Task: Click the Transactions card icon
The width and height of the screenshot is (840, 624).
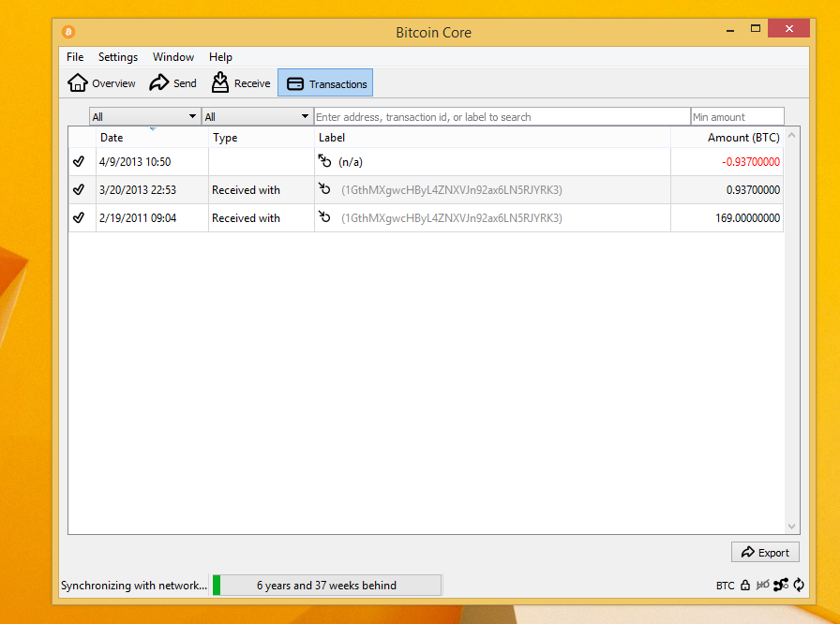Action: click(x=294, y=82)
